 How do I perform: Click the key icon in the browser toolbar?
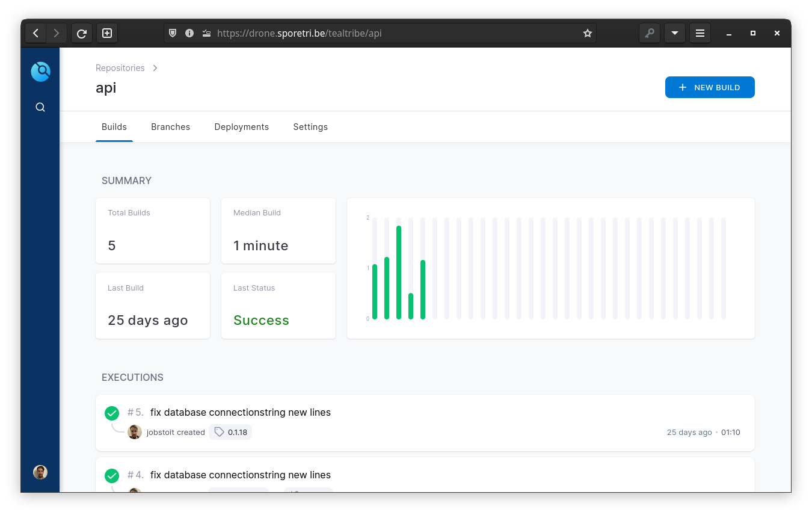[650, 33]
